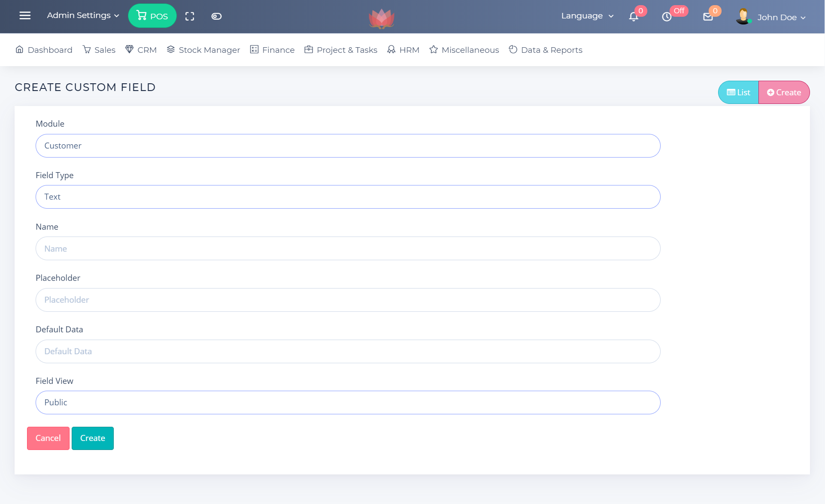This screenshot has height=504, width=825.
Task: Open the notifications bell icon
Action: tap(634, 17)
